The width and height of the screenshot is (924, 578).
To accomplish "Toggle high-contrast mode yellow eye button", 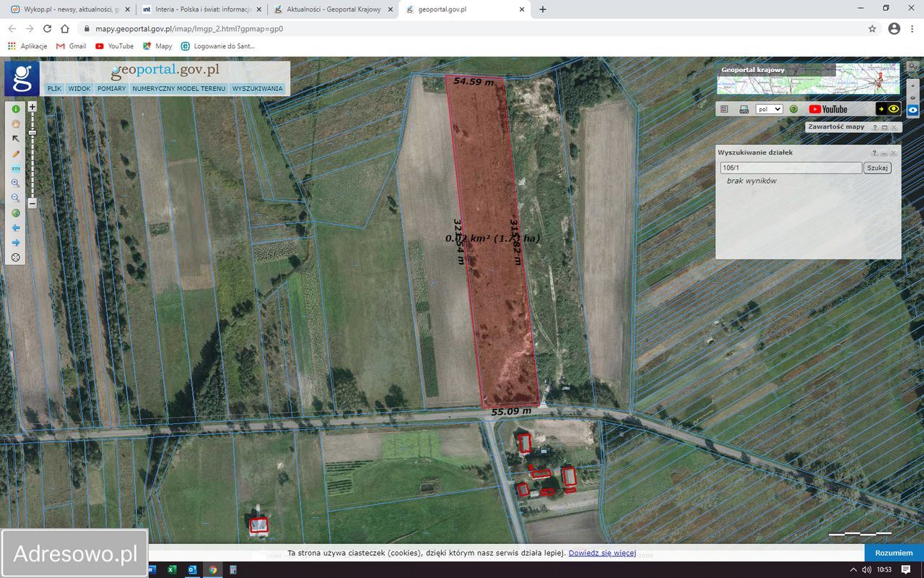I will coord(894,109).
